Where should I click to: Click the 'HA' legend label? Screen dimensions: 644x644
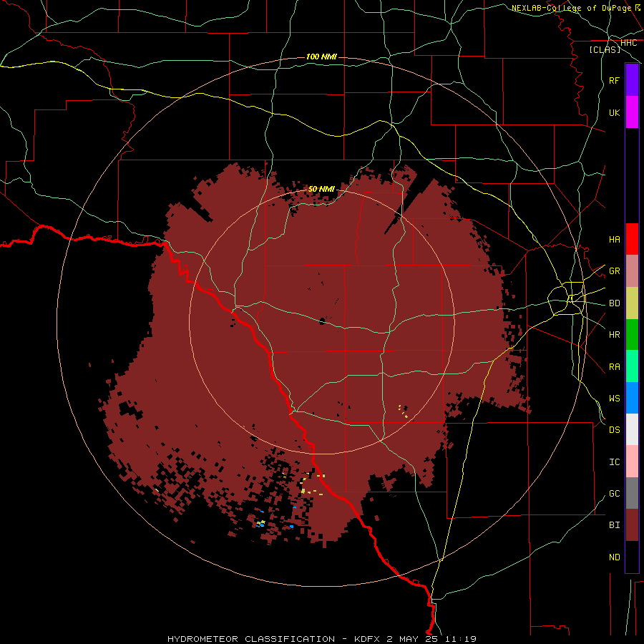pyautogui.click(x=614, y=240)
